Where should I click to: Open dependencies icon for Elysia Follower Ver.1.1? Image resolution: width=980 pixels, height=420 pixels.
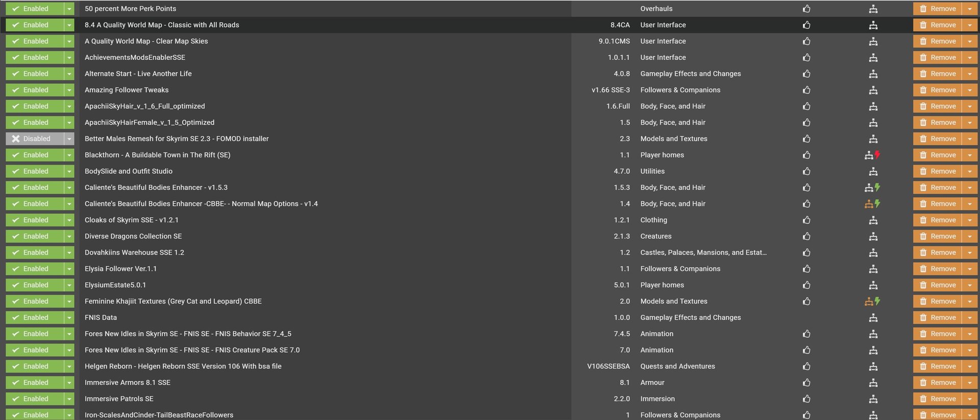(x=873, y=269)
